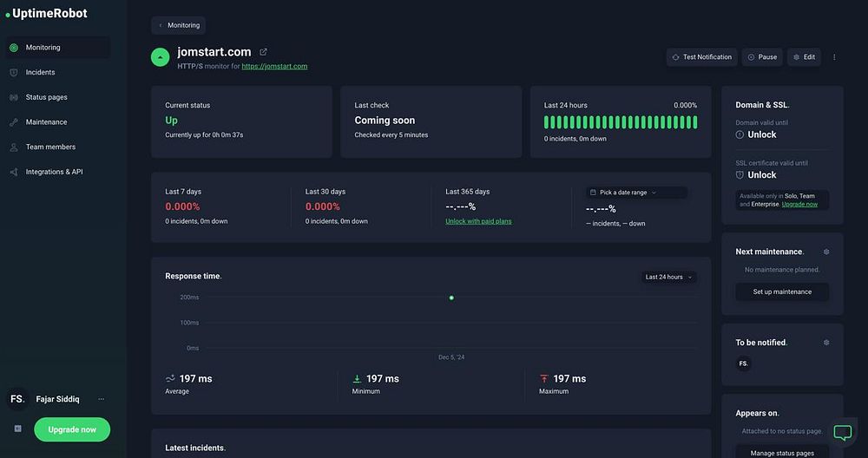Viewport: 868px width, 458px height.
Task: Click the Team members person icon
Action: pos(14,147)
